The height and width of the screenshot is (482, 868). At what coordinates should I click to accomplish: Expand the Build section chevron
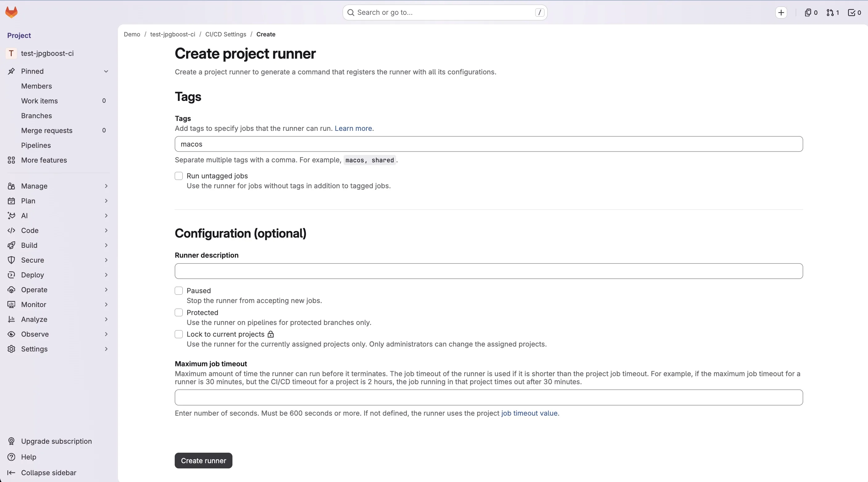(x=106, y=245)
